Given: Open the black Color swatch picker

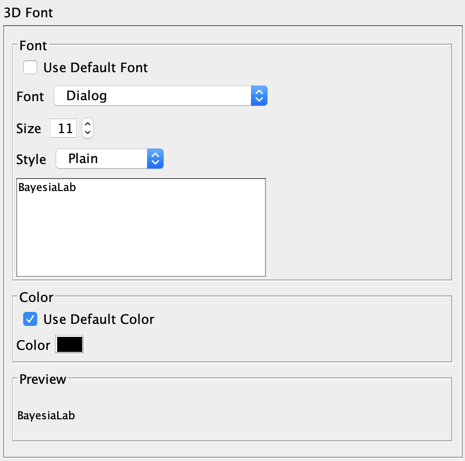Looking at the screenshot, I should pyautogui.click(x=69, y=344).
